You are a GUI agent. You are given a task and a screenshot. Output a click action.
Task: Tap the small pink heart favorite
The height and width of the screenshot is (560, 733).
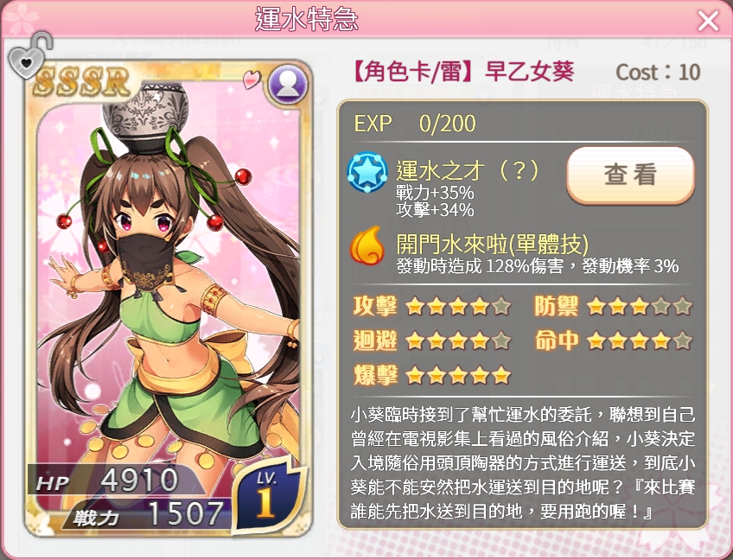252,79
